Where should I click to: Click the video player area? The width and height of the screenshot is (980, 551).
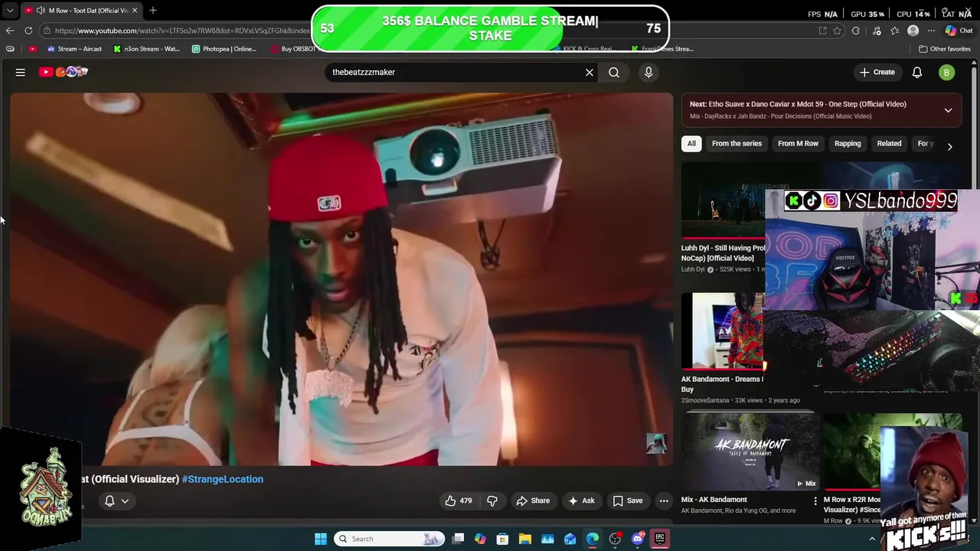[x=341, y=279]
